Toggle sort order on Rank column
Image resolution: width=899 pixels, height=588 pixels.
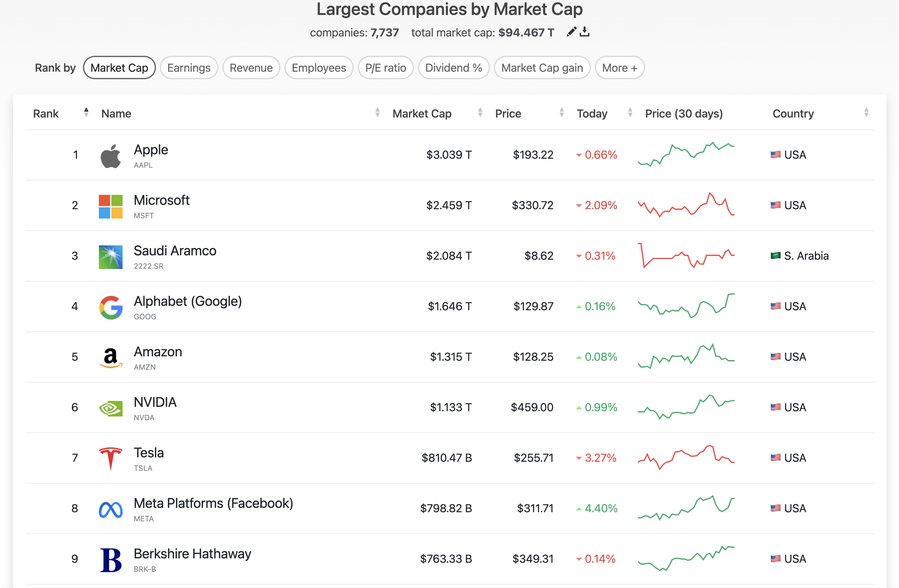tap(86, 113)
